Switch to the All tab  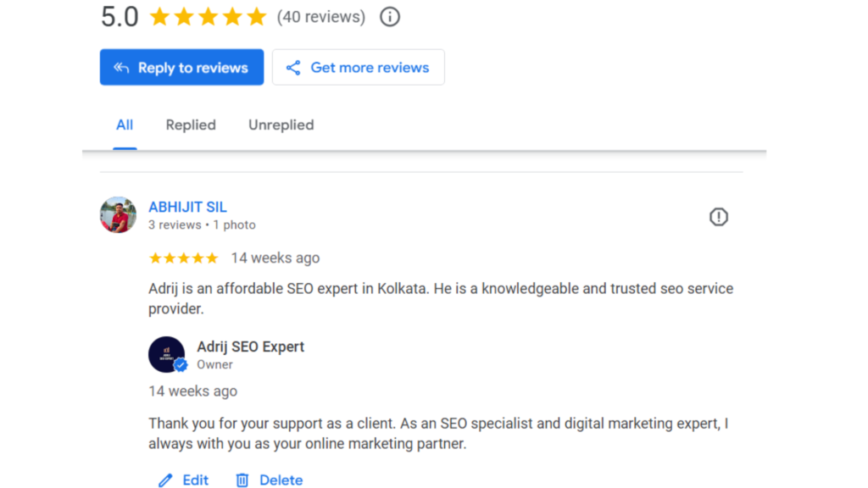pyautogui.click(x=125, y=125)
